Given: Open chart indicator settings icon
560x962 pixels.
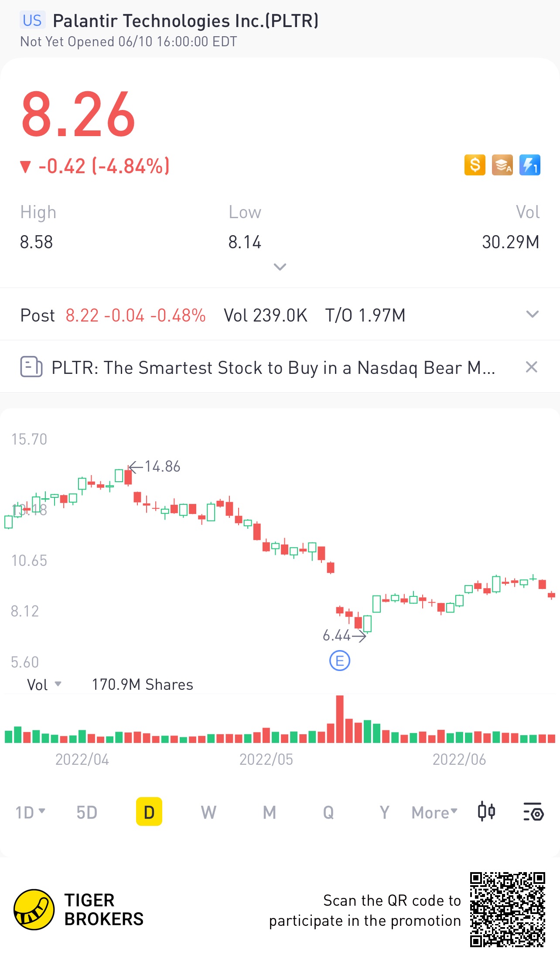Looking at the screenshot, I should click(533, 812).
